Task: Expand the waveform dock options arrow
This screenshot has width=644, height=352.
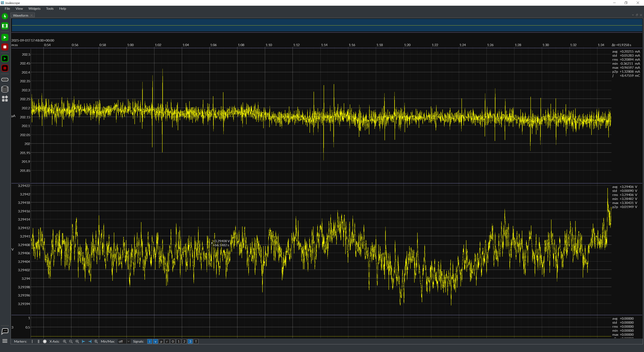Action: (x=633, y=15)
